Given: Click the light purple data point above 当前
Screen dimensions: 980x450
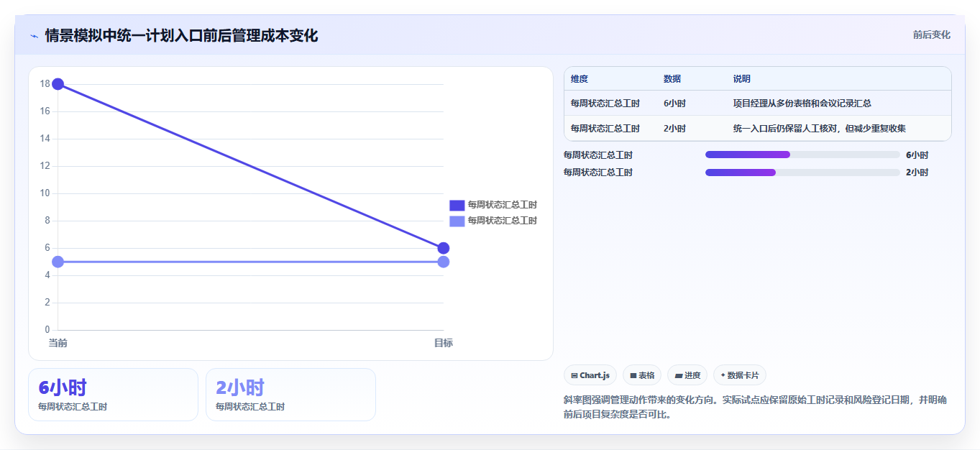Looking at the screenshot, I should 58,262.
